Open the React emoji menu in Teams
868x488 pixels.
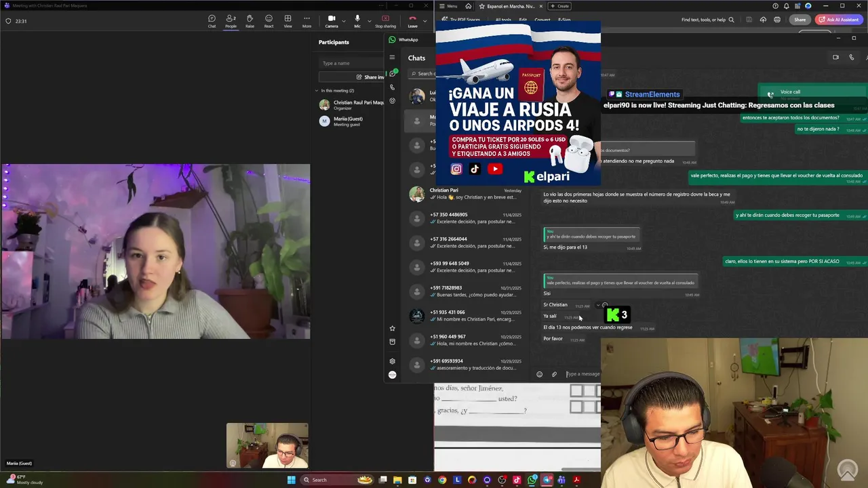269,21
